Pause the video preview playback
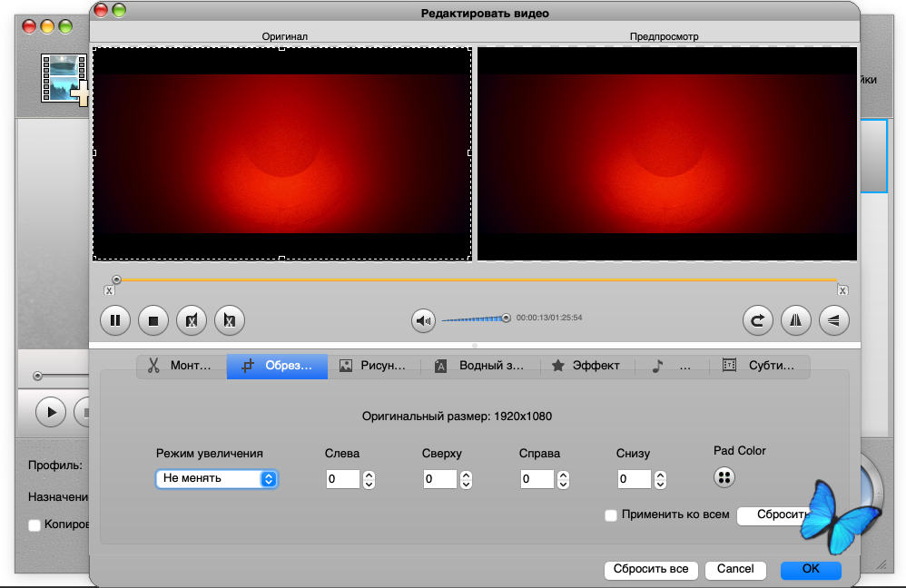The height and width of the screenshot is (588, 906). 115,319
